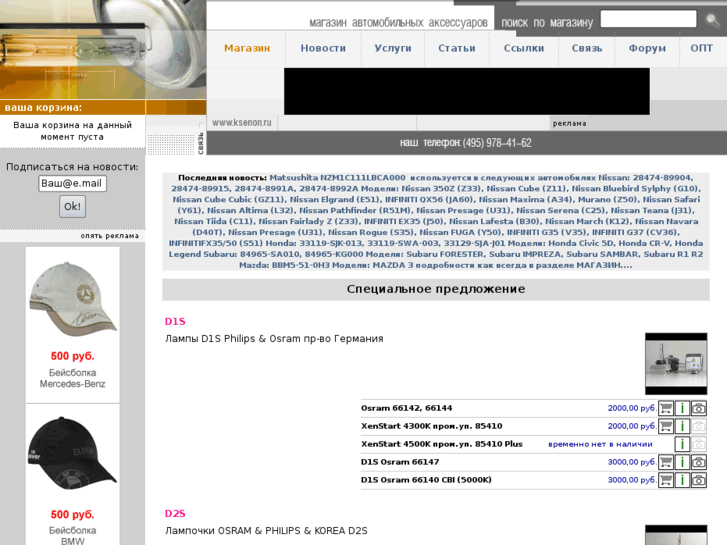Image resolution: width=727 pixels, height=545 pixels.
Task: Click the Osram 66142, 66144 product name
Action: pyautogui.click(x=406, y=408)
